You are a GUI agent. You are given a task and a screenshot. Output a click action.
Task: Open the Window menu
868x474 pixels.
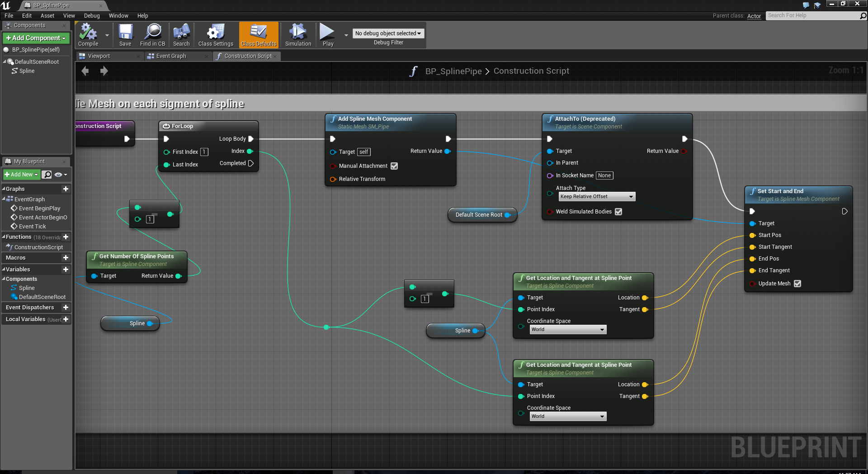pos(118,15)
